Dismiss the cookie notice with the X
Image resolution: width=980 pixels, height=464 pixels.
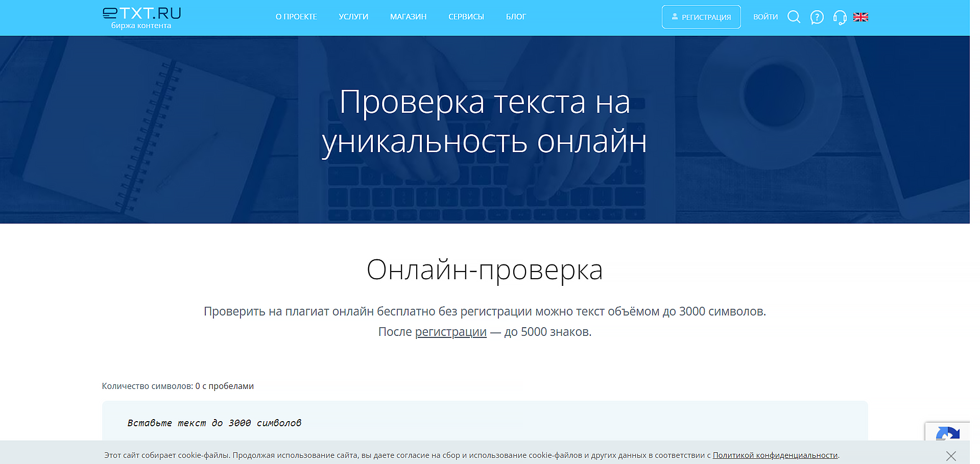[x=950, y=455]
